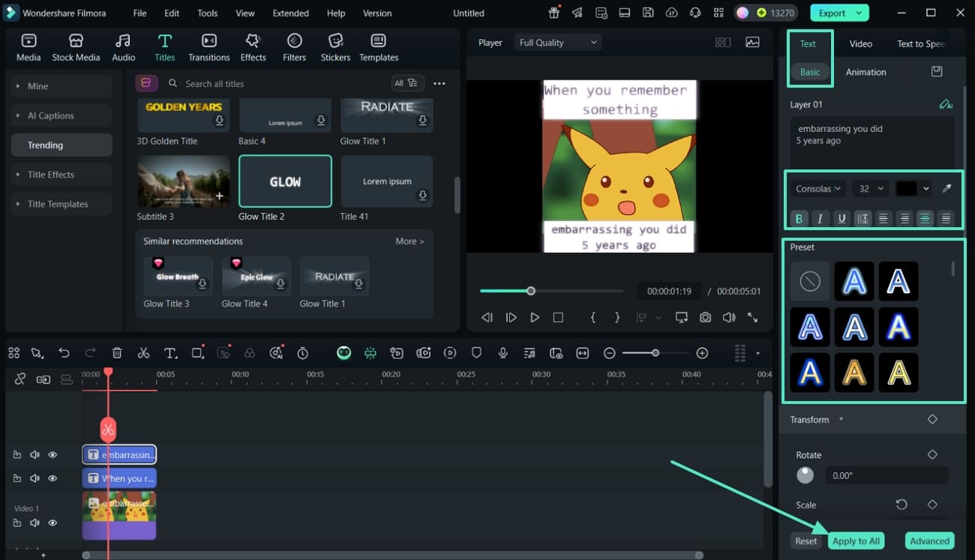Open the Filters tab
The height and width of the screenshot is (560, 975).
295,47
